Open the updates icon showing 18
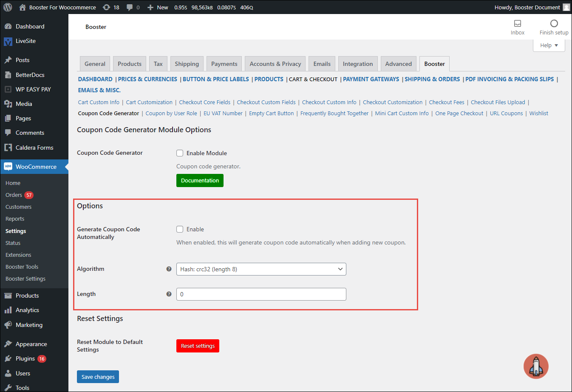 106,7
